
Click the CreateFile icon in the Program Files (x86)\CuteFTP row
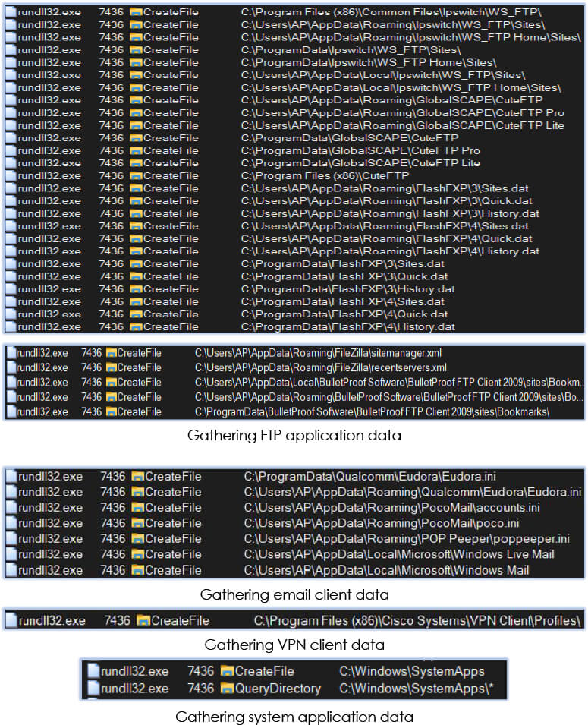click(x=136, y=176)
